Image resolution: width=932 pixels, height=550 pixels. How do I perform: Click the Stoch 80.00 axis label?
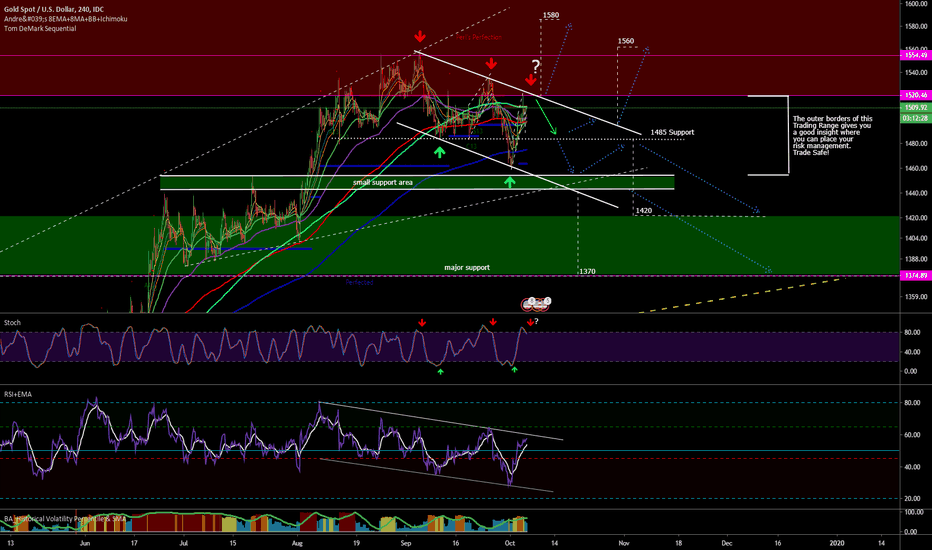[x=911, y=332]
